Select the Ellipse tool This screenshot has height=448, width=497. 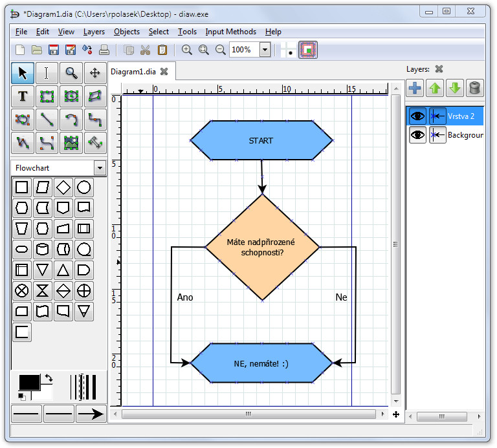[71, 96]
